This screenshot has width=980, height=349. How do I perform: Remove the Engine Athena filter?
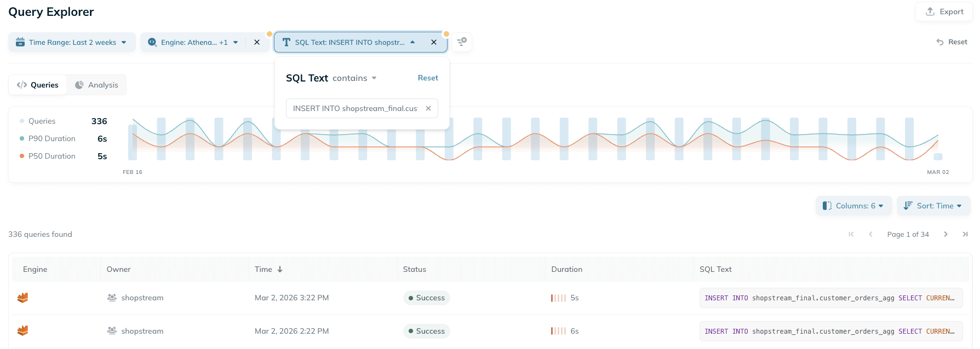[x=257, y=42]
